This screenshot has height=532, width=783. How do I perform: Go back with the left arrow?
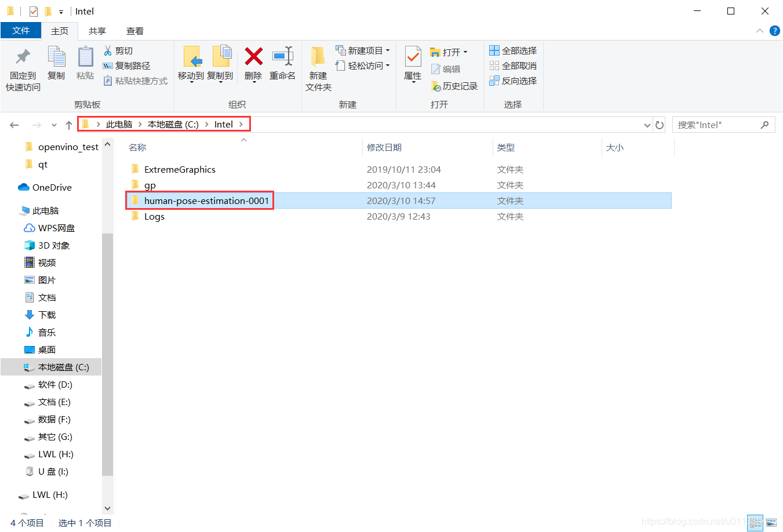[14, 125]
